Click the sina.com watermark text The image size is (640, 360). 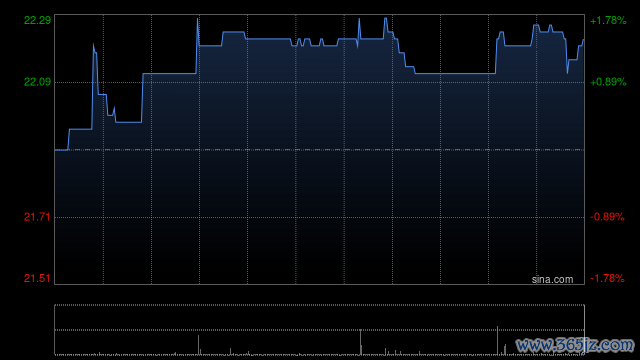point(552,280)
